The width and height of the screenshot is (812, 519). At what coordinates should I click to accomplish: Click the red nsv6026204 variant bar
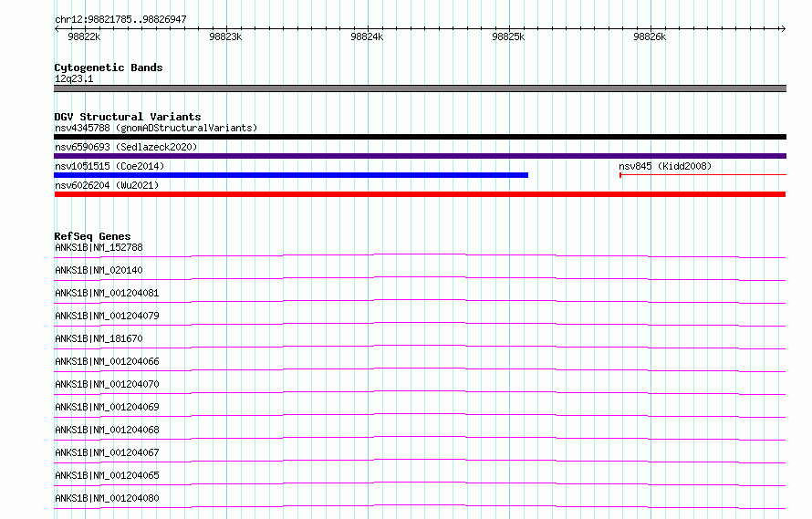420,194
